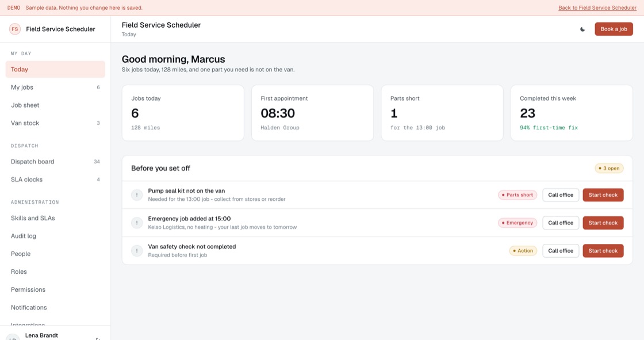Click the 94% first-time fix text
Viewport: 644px width, 340px height.
(549, 128)
